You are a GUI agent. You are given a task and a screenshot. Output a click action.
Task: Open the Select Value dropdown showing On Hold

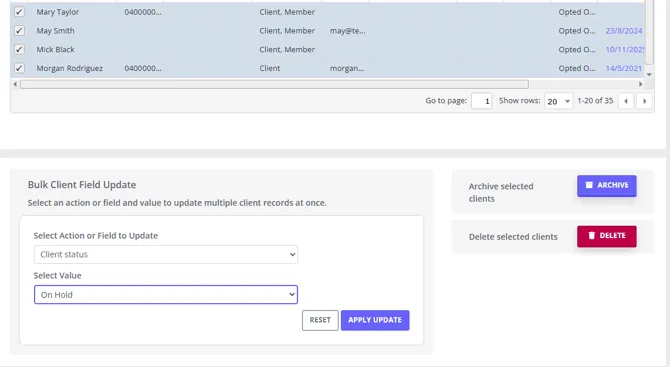[x=166, y=295]
